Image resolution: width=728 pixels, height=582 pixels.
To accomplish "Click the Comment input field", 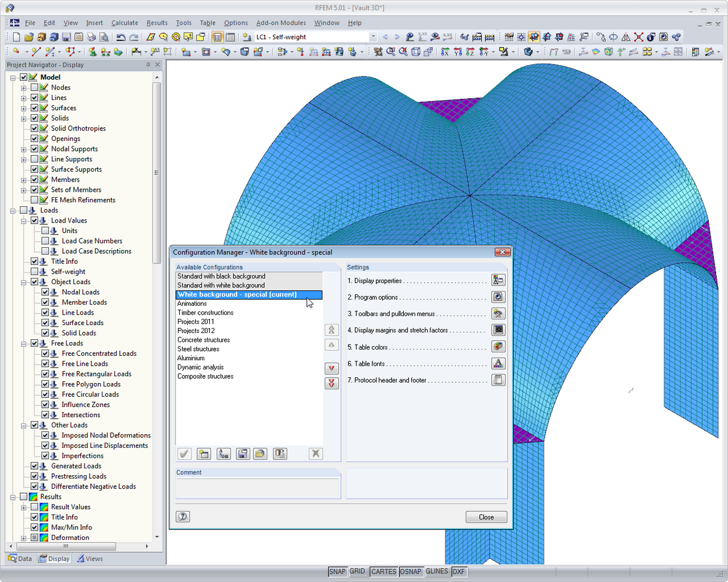I will pos(257,488).
